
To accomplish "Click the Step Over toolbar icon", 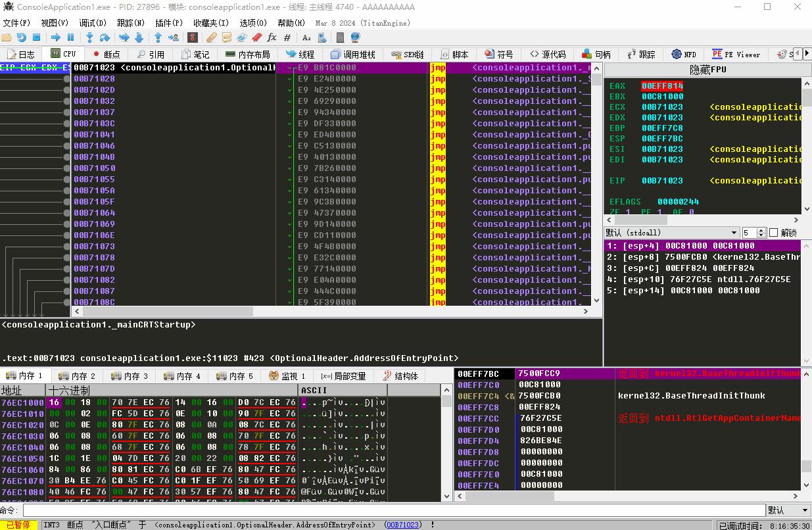I will pyautogui.click(x=105, y=37).
